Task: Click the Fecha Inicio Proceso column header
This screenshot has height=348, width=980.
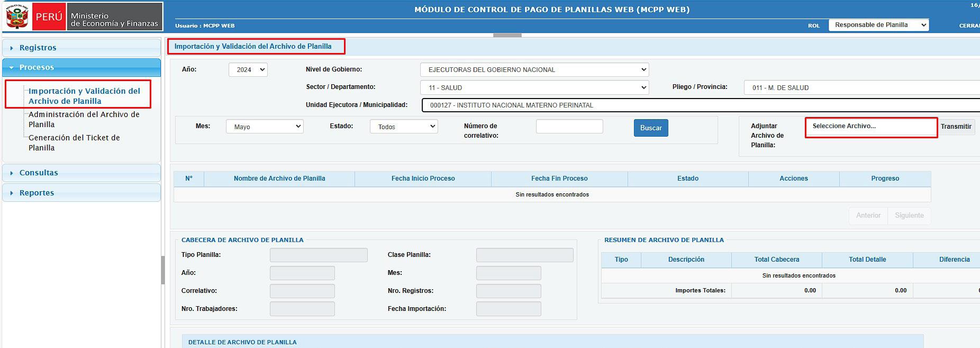Action: coord(423,179)
